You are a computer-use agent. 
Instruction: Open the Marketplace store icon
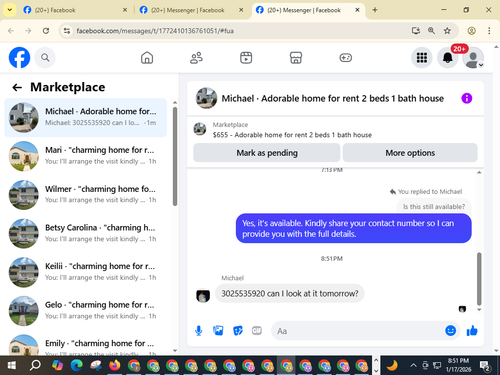(296, 58)
